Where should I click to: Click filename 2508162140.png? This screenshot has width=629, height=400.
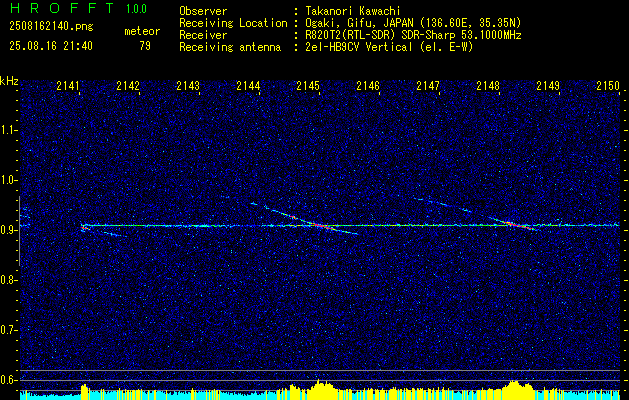[x=51, y=26]
